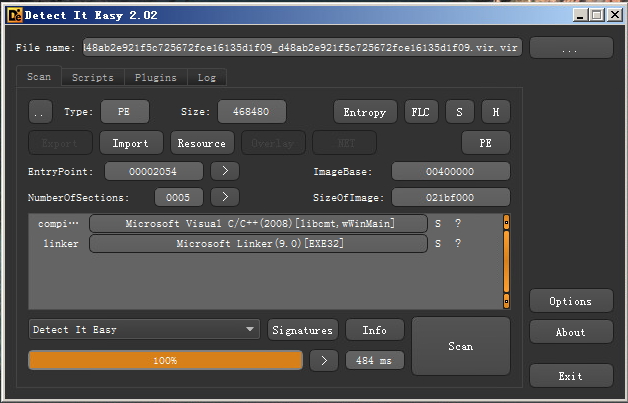Viewport: 628px width, 403px height.
Task: Open the Log tab
Action: tap(207, 77)
